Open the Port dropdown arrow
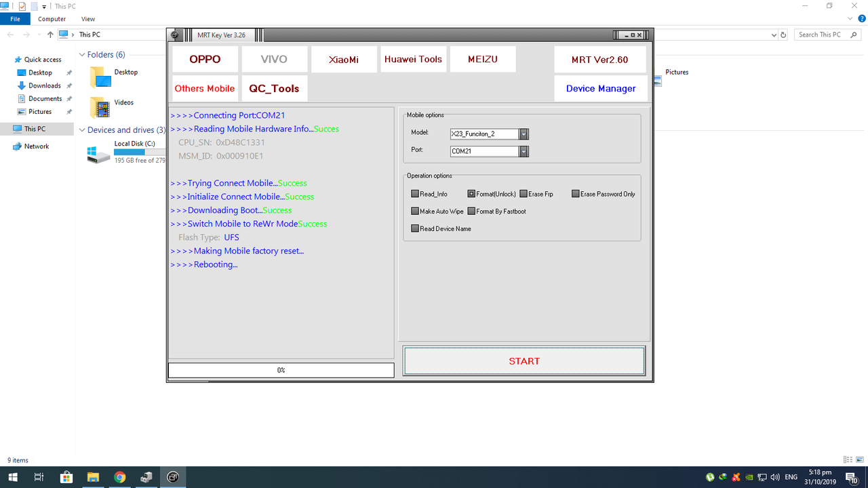Viewport: 868px width, 488px height. coord(524,152)
